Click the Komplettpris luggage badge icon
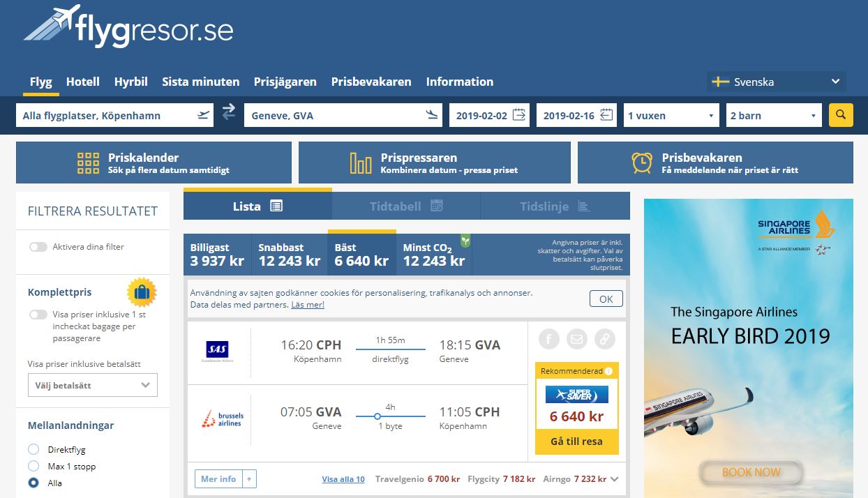 point(142,292)
